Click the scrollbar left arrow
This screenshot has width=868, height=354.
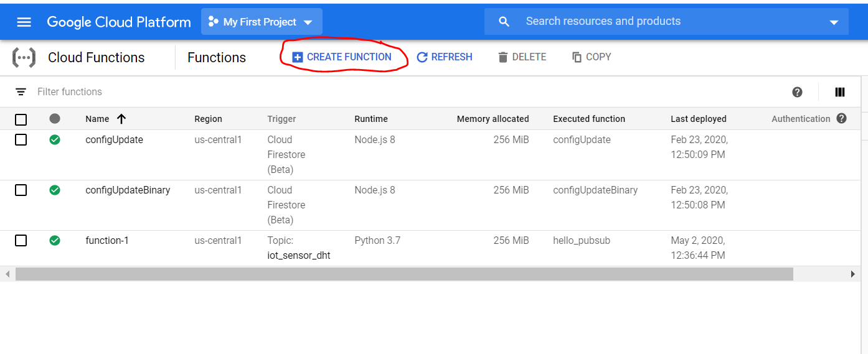point(7,274)
